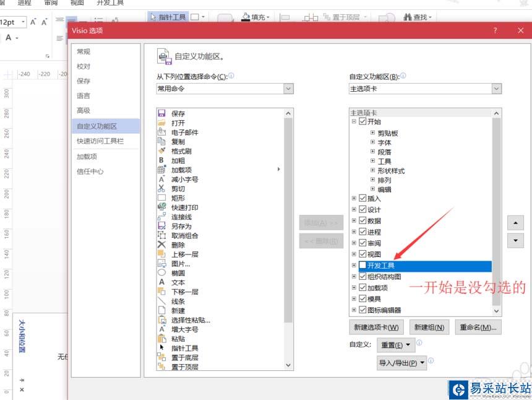Choose Send Backward (下移一层) command
Image resolution: width=532 pixels, height=400 pixels.
(184, 292)
